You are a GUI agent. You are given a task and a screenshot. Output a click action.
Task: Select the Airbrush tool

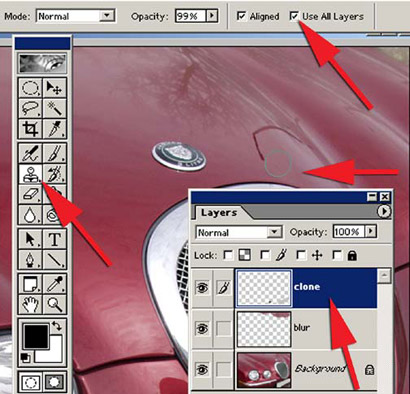(x=30, y=153)
